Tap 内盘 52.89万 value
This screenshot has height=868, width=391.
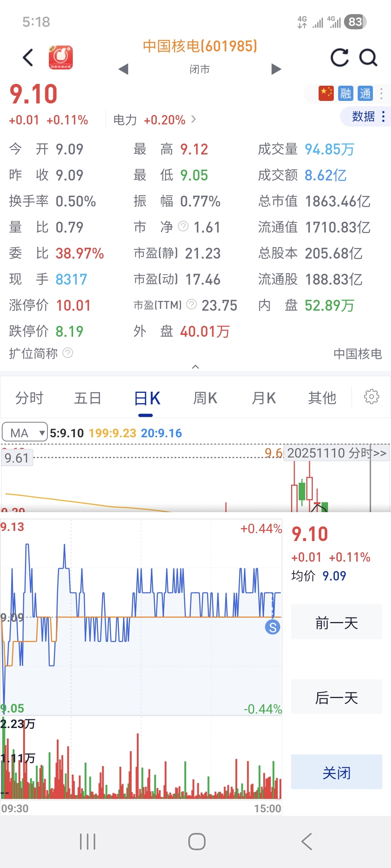tap(329, 306)
